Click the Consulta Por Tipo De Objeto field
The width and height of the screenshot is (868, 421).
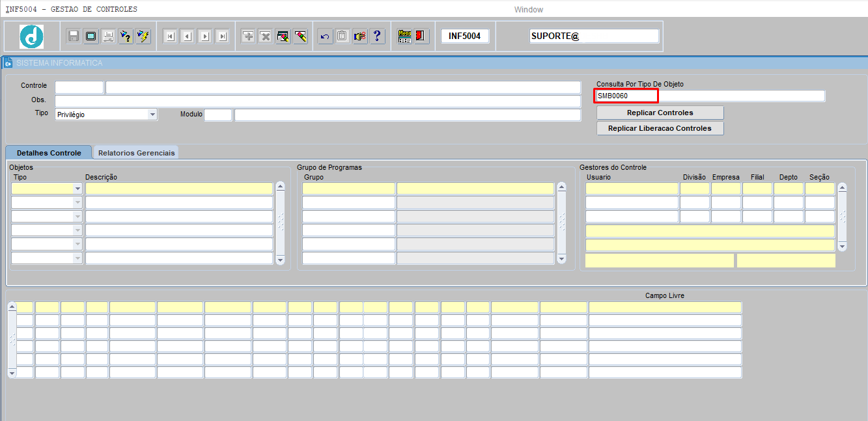point(710,96)
